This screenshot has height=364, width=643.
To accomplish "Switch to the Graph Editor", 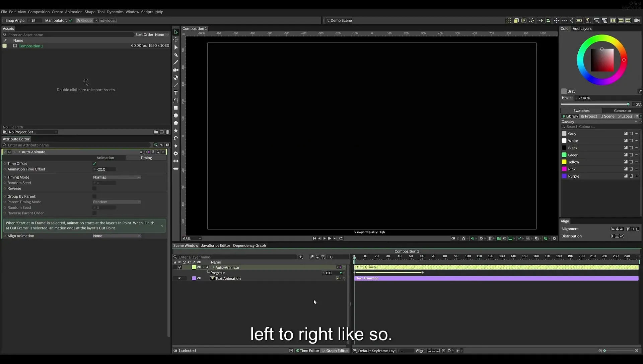I will point(335,351).
